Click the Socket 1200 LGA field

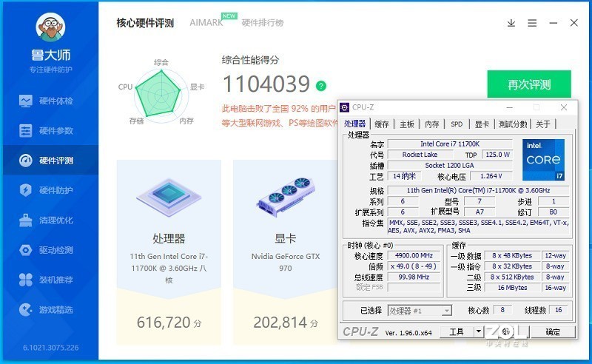[450, 166]
